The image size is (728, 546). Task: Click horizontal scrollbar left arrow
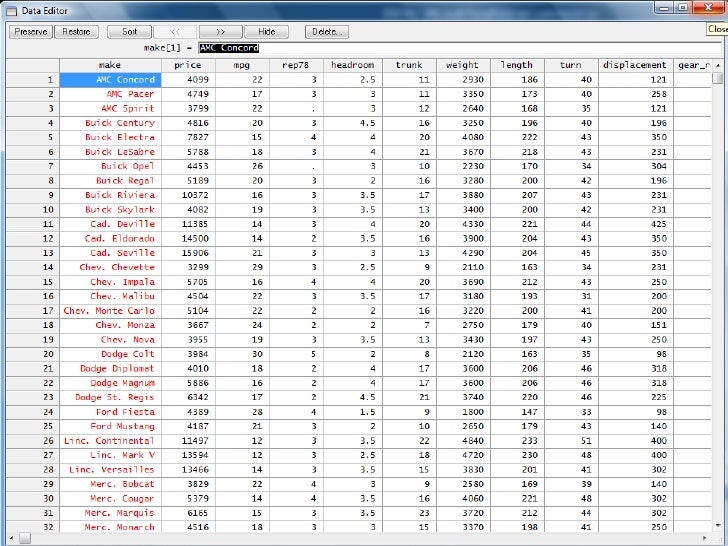coord(12,539)
